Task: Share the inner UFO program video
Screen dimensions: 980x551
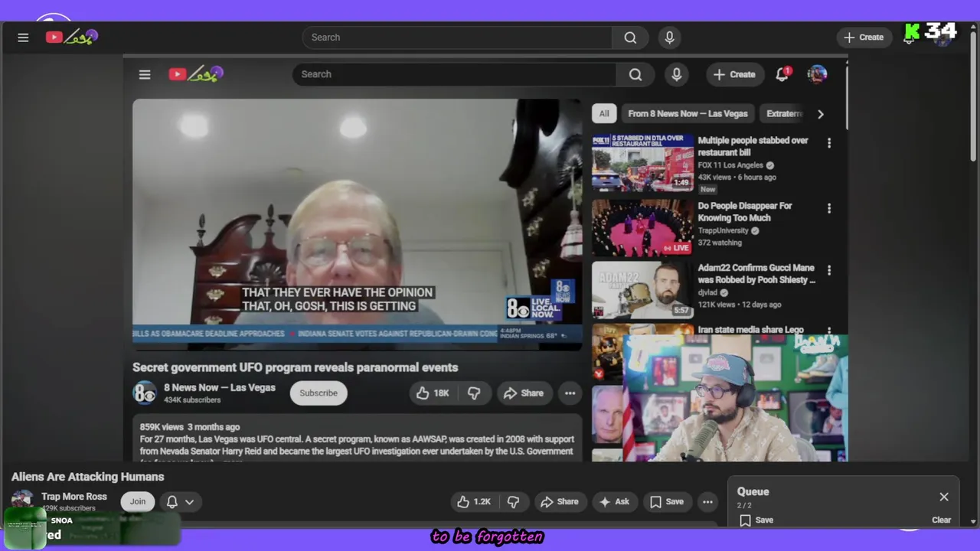Action: [x=524, y=393]
